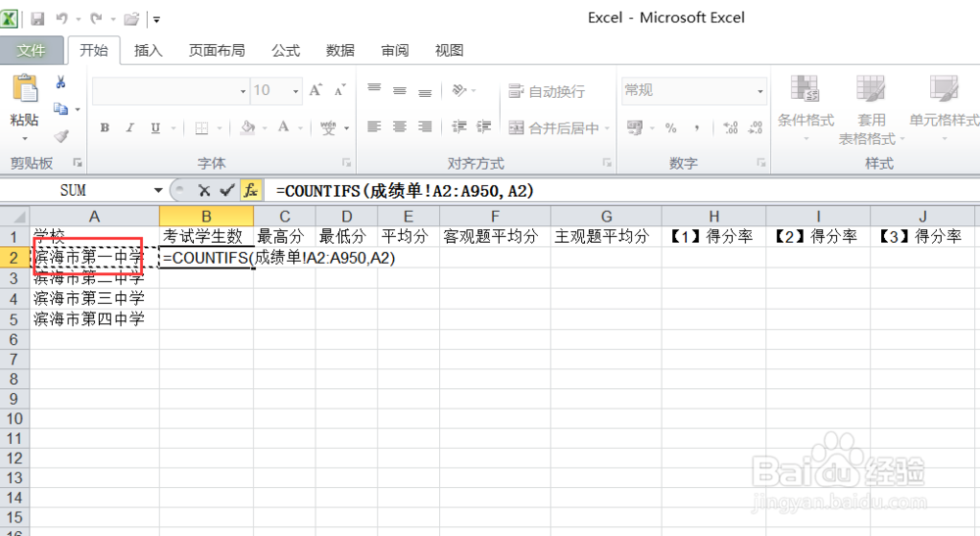
Task: Click the Comma Style icon
Action: 696,127
